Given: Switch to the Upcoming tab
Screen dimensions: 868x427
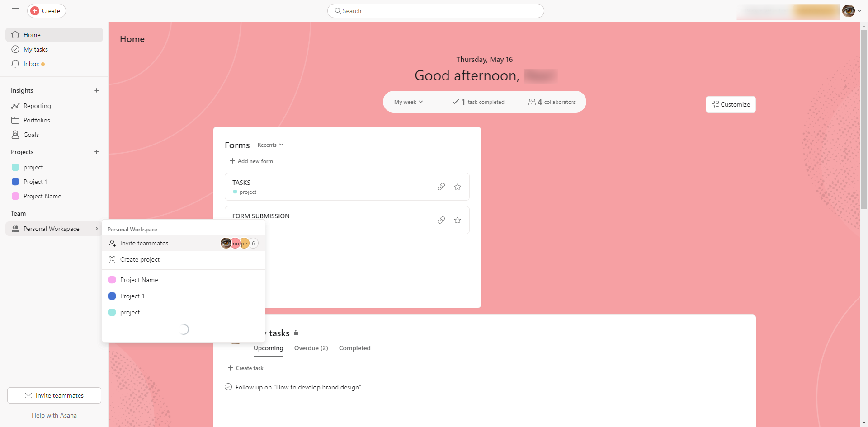Looking at the screenshot, I should point(269,348).
